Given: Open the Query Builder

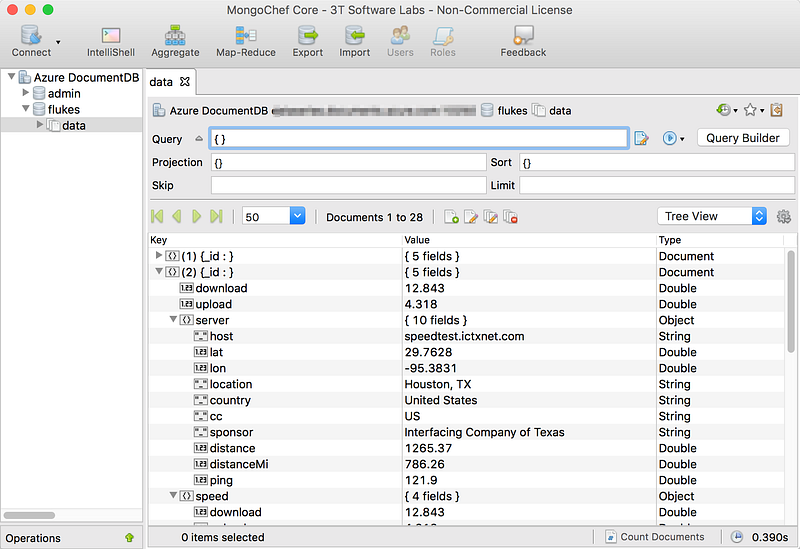Looking at the screenshot, I should [743, 138].
